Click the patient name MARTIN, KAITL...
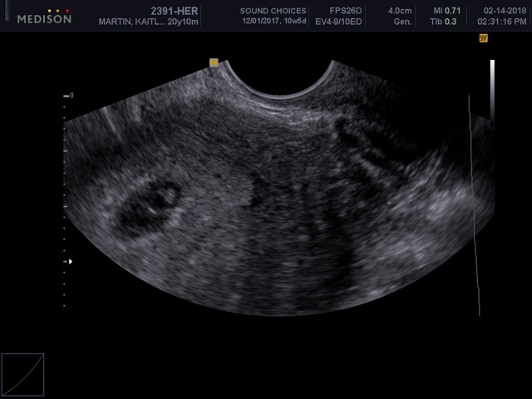 pyautogui.click(x=131, y=22)
